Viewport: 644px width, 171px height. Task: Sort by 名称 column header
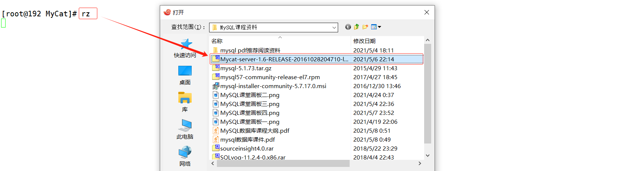tap(280, 41)
